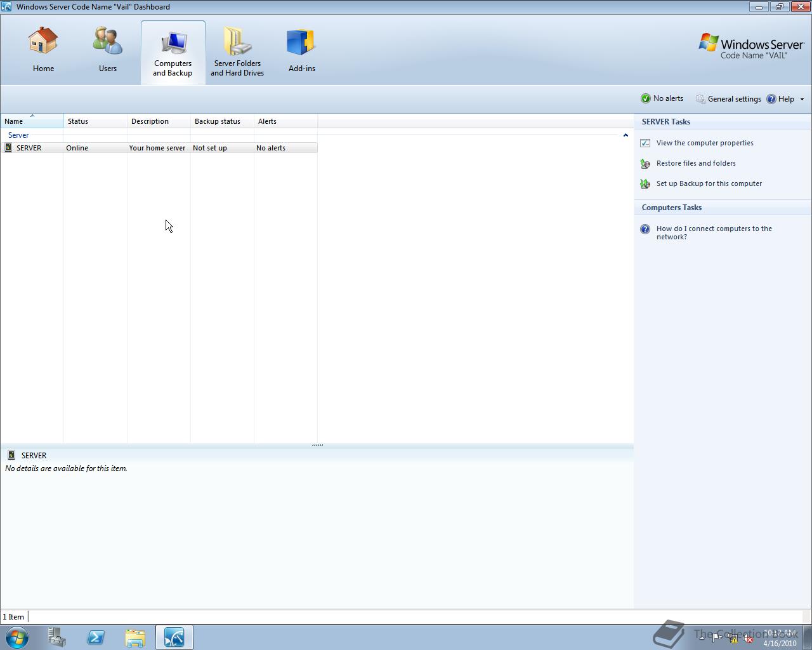Image resolution: width=812 pixels, height=650 pixels.
Task: Sort by the Status column header
Action: [x=95, y=121]
